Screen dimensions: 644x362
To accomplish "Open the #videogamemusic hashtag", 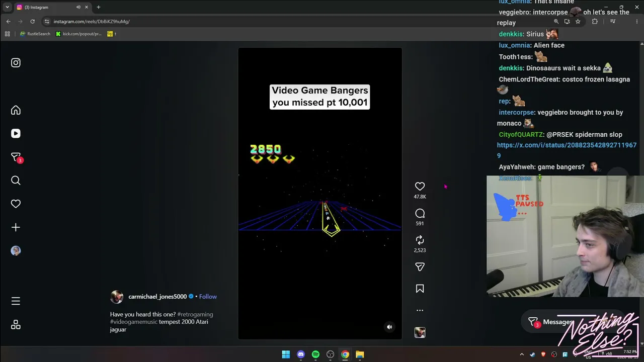I will [134, 322].
